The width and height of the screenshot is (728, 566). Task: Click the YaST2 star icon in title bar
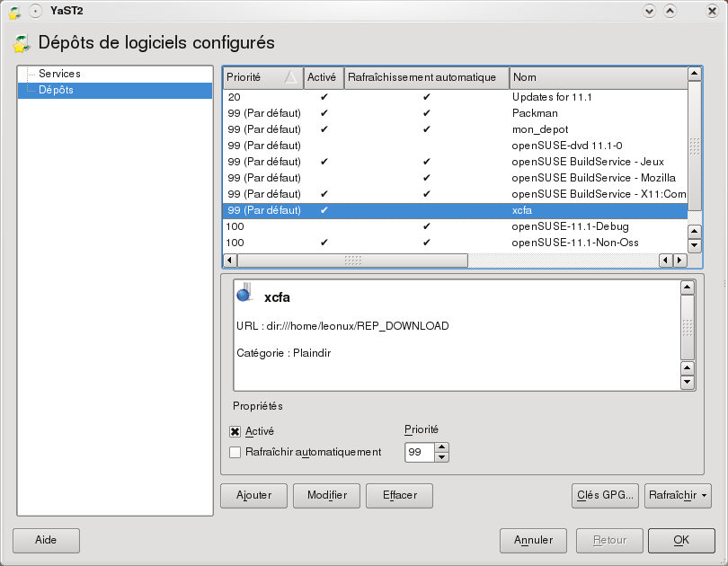point(14,12)
